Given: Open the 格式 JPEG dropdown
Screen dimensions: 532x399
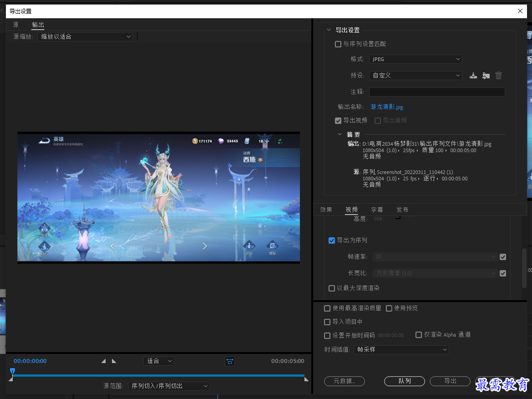Looking at the screenshot, I should click(x=415, y=59).
